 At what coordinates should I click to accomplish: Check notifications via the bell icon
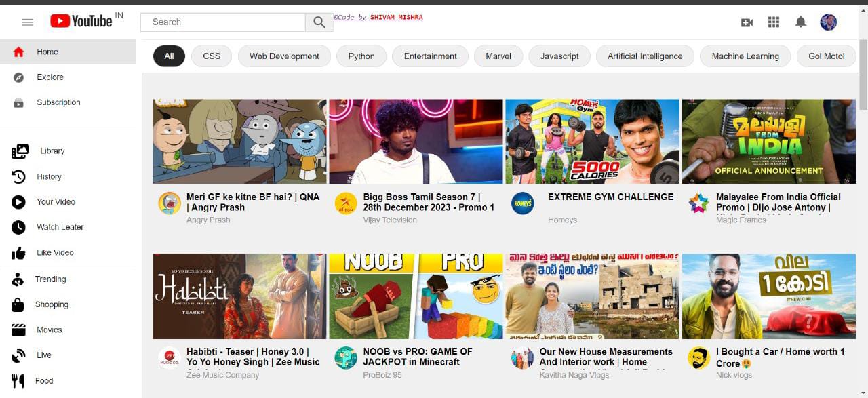800,22
